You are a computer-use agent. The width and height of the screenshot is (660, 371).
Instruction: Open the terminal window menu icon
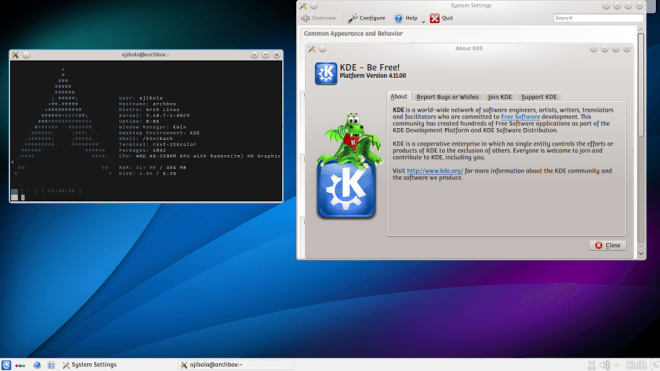(x=15, y=55)
